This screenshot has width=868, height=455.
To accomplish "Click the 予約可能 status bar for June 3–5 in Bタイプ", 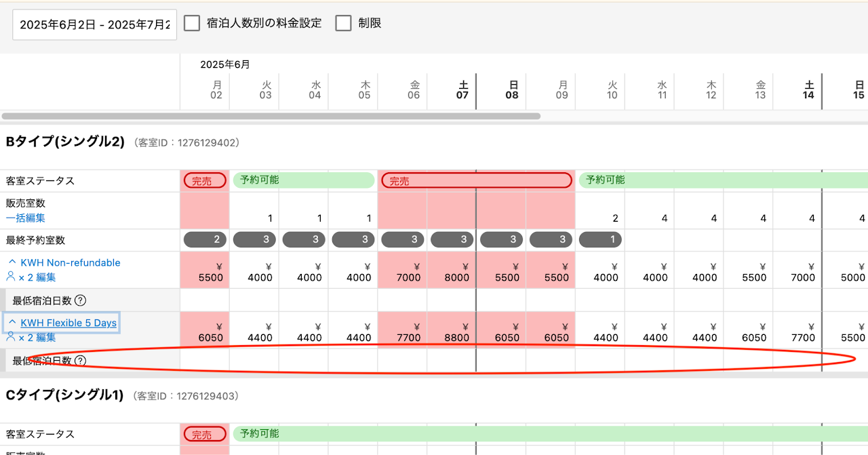I will tap(304, 180).
